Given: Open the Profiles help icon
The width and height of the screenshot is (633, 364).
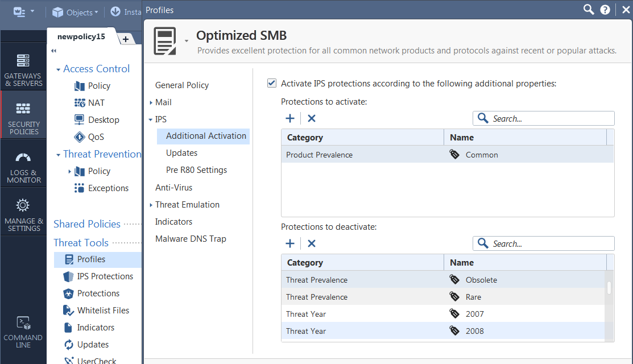Looking at the screenshot, I should (x=605, y=10).
